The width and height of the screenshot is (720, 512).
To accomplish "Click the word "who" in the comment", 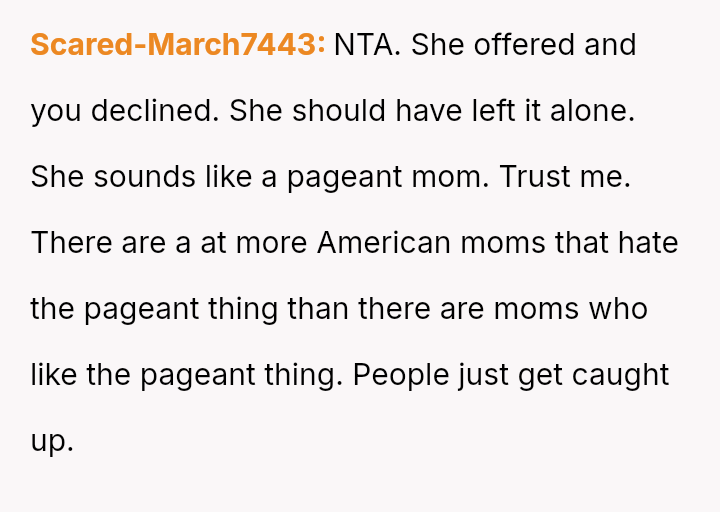I will pos(618,309).
